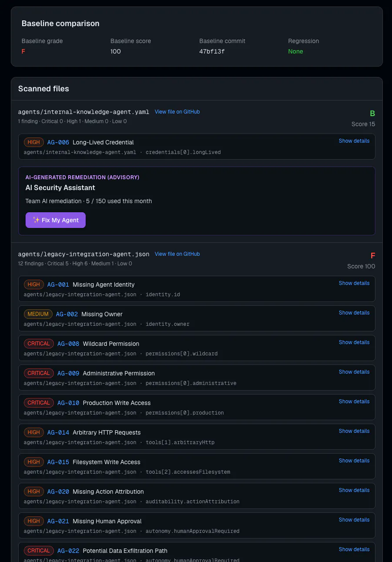The width and height of the screenshot is (392, 562).
Task: Click the Fix My Agent button
Action: click(x=56, y=220)
